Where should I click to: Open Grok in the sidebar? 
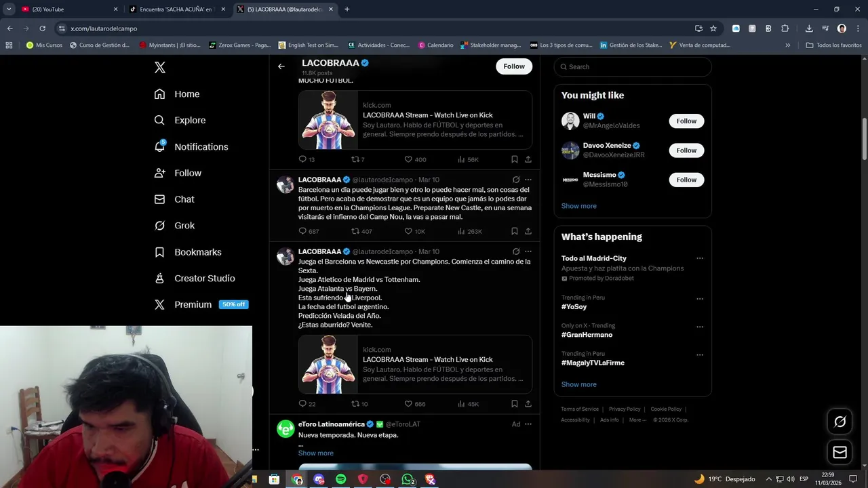[x=174, y=226]
